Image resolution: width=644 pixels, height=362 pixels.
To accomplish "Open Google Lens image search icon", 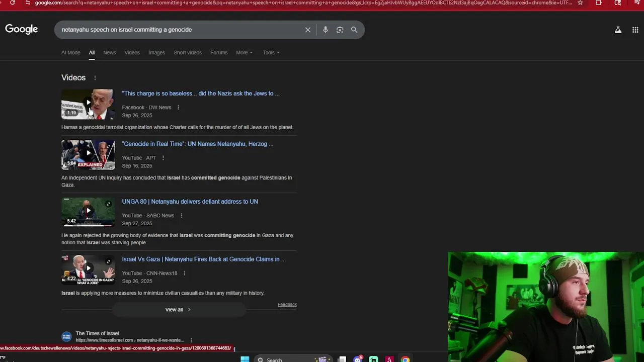I will 340,30.
